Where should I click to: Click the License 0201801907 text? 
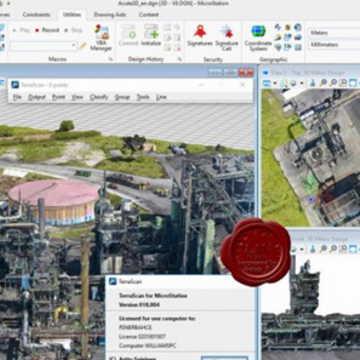coord(142,337)
